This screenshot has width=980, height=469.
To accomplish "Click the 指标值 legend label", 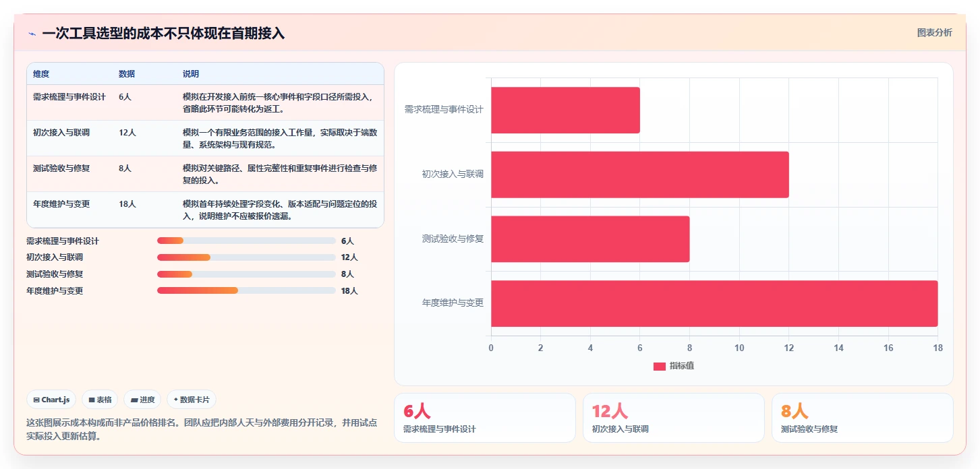I will [x=682, y=366].
